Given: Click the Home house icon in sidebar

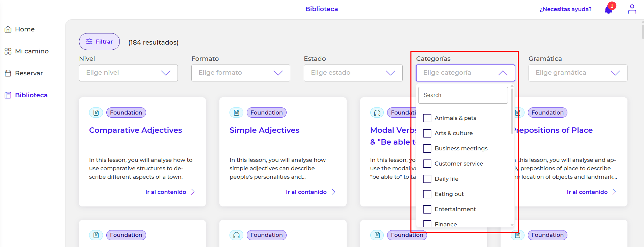Looking at the screenshot, I should click(x=8, y=29).
